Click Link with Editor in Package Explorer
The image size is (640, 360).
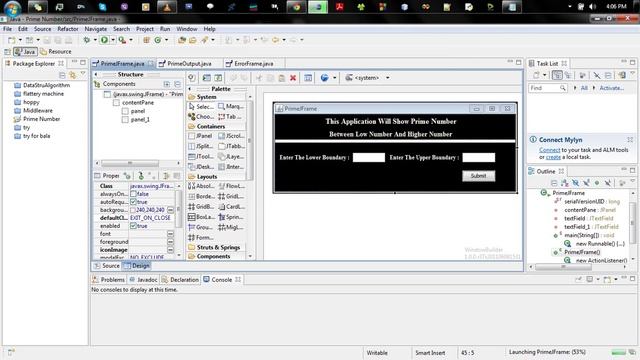tap(73, 75)
